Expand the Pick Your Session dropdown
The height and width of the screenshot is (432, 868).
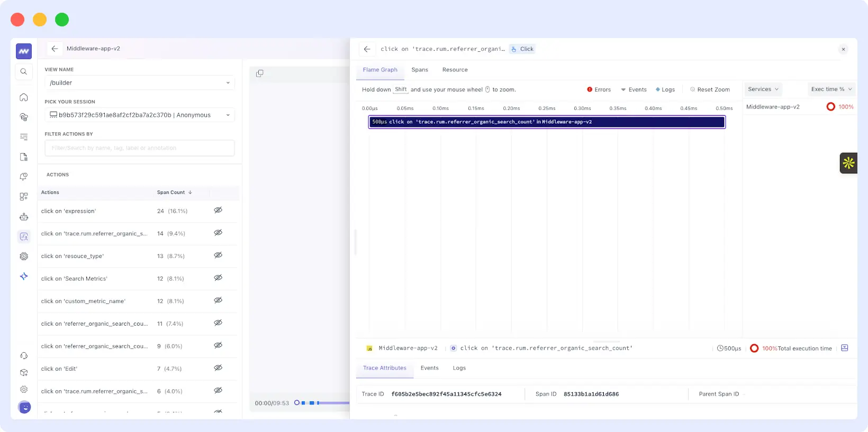[x=139, y=115]
